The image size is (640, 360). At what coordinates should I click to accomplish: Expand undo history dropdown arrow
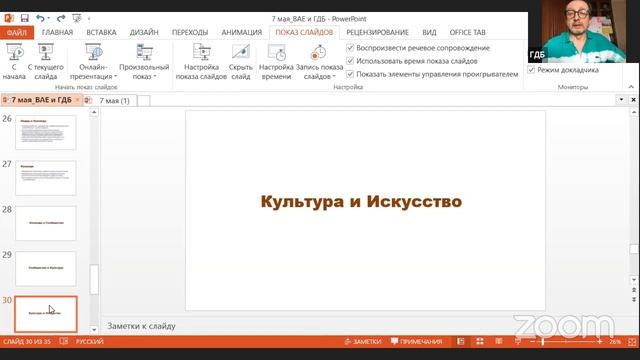(49, 18)
